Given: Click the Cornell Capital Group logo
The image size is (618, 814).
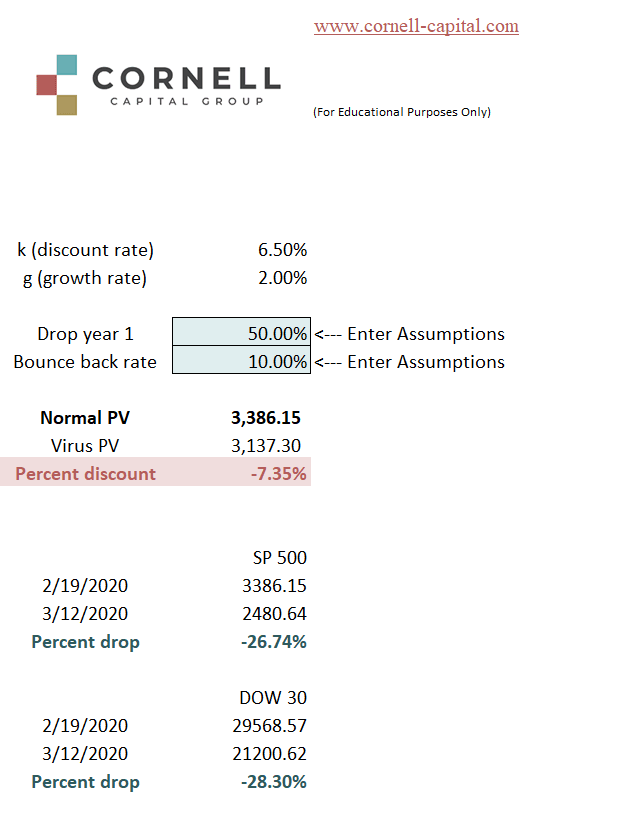Looking at the screenshot, I should 158,85.
